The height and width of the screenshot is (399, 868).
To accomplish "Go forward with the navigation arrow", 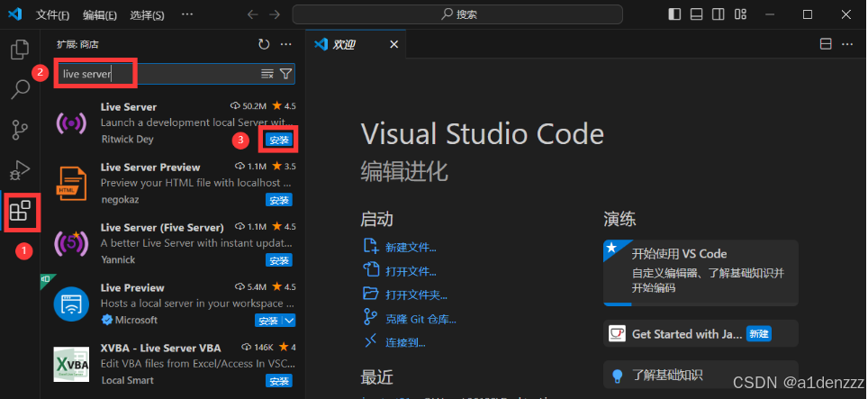I will tap(275, 14).
